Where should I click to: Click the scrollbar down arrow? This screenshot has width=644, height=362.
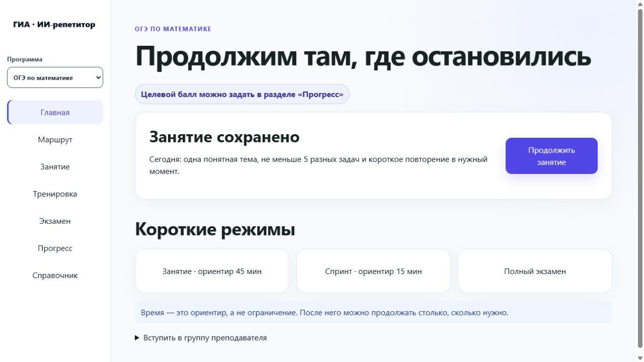pyautogui.click(x=640, y=358)
